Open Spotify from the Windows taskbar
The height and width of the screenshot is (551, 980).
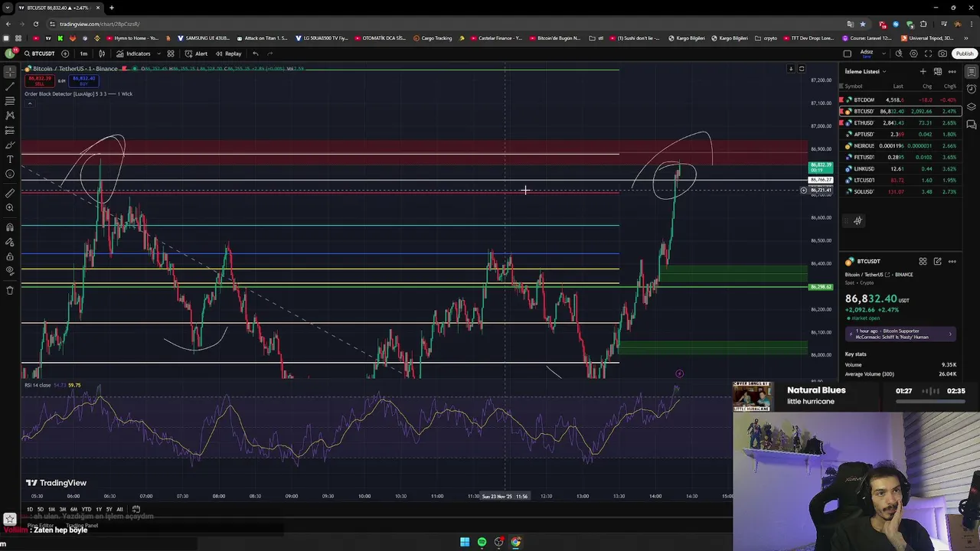[482, 542]
